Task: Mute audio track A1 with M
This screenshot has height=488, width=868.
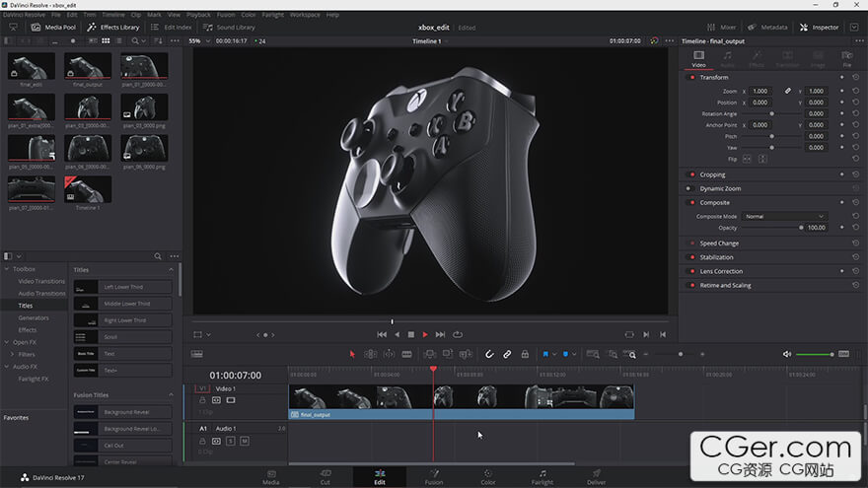Action: coord(245,441)
